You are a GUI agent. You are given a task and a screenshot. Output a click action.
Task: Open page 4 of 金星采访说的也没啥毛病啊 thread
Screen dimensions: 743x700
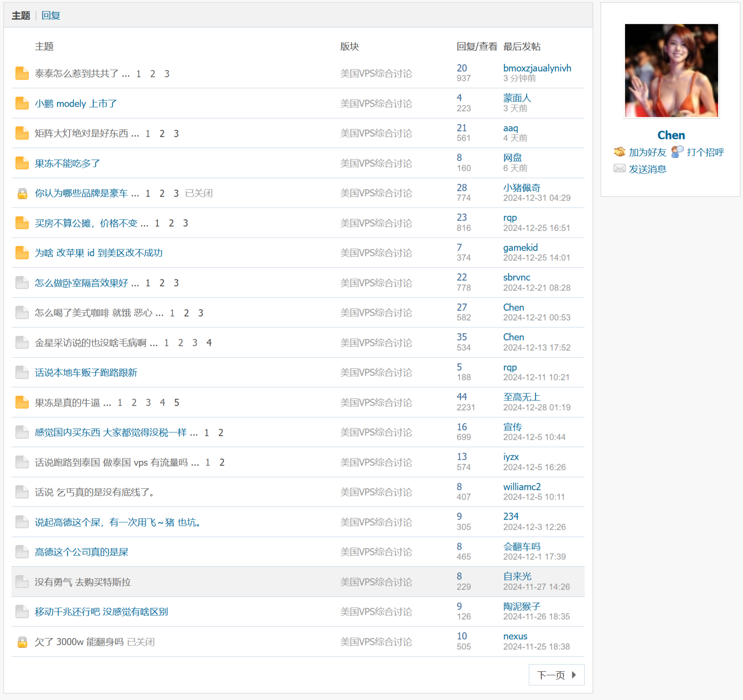(209, 342)
